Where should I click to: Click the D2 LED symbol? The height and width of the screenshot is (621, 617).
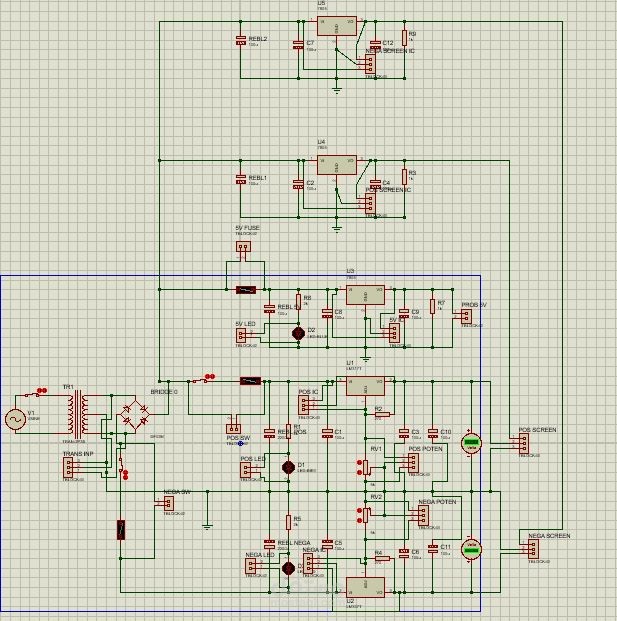tap(298, 333)
